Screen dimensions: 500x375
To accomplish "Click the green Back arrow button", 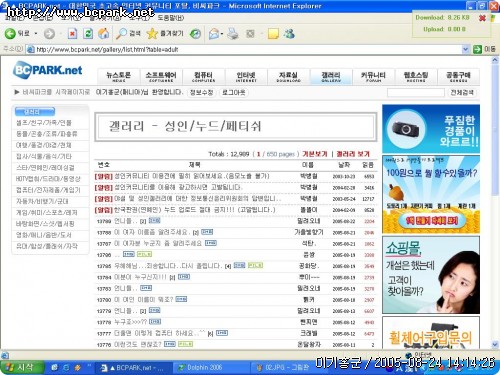I will point(10,33).
